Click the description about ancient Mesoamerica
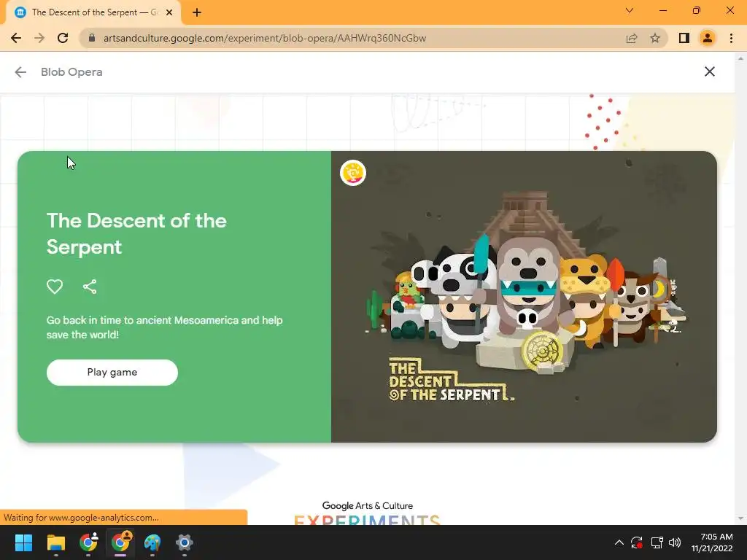Screen dimensions: 747x560 (164, 327)
